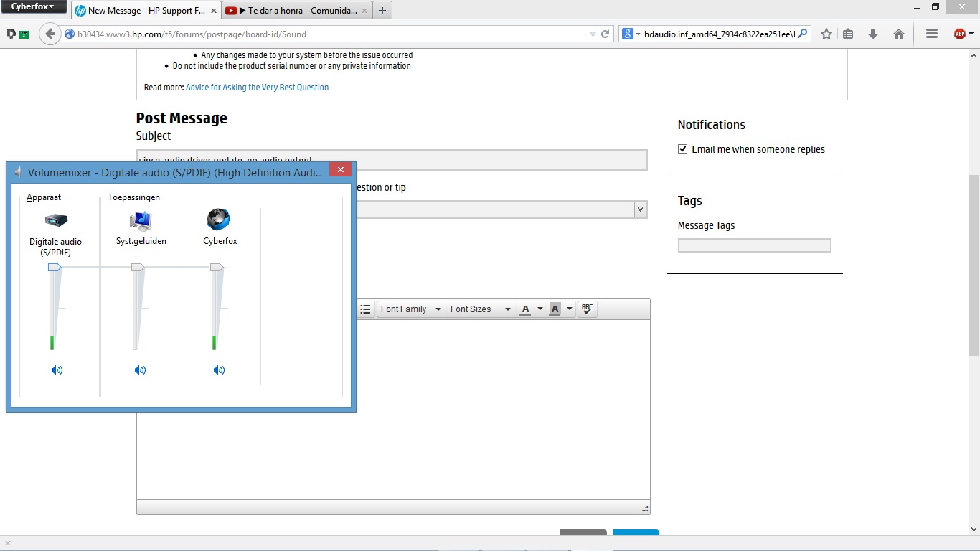Close the YouTube tab
The height and width of the screenshot is (551, 980).
coord(365,11)
